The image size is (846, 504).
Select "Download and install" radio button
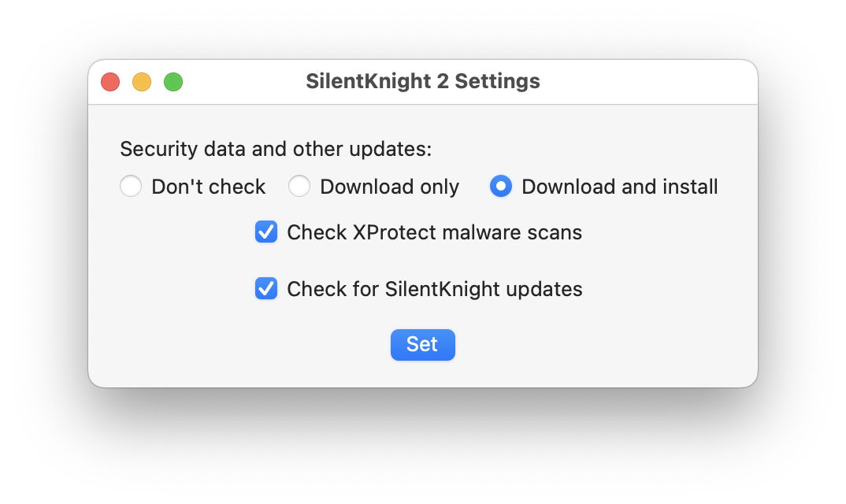click(x=501, y=187)
